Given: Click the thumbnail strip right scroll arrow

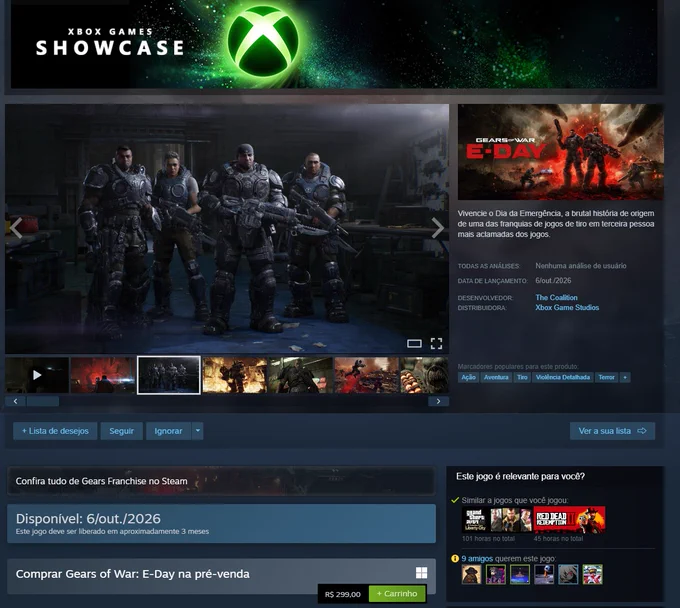Looking at the screenshot, I should pyautogui.click(x=438, y=401).
